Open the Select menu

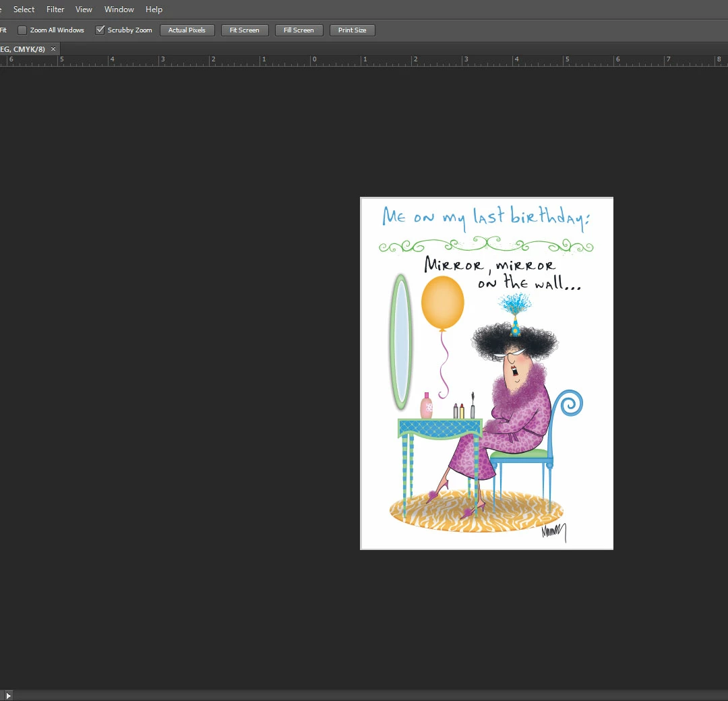24,9
